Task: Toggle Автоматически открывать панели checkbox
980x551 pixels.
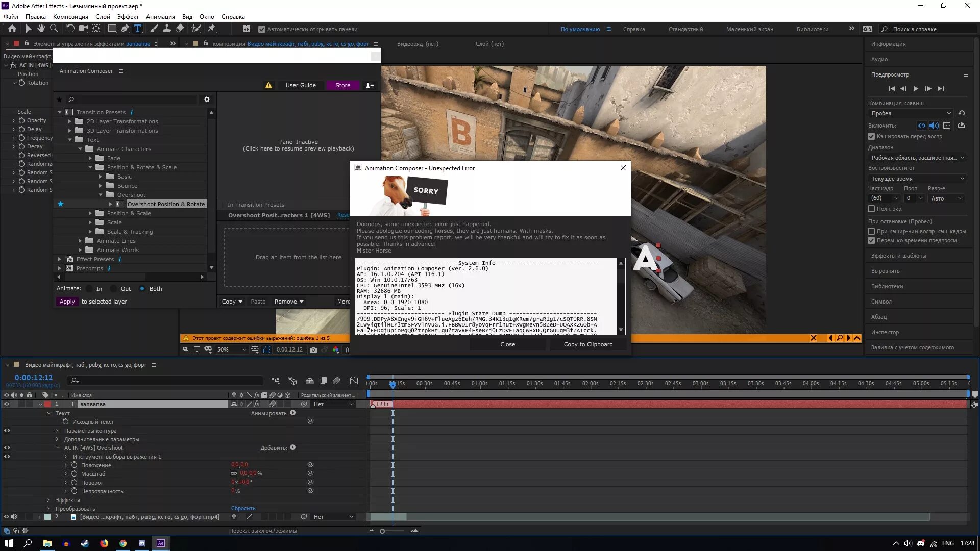Action: pyautogui.click(x=262, y=29)
